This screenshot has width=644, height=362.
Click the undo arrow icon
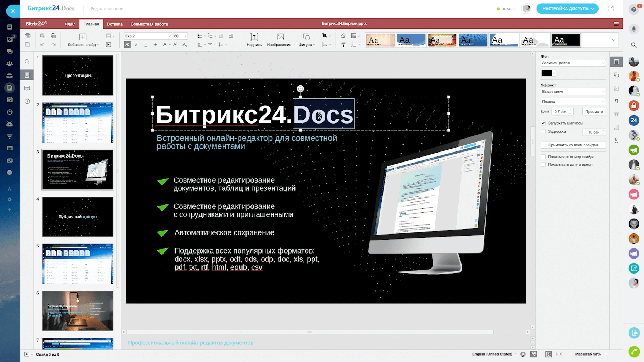(x=43, y=44)
